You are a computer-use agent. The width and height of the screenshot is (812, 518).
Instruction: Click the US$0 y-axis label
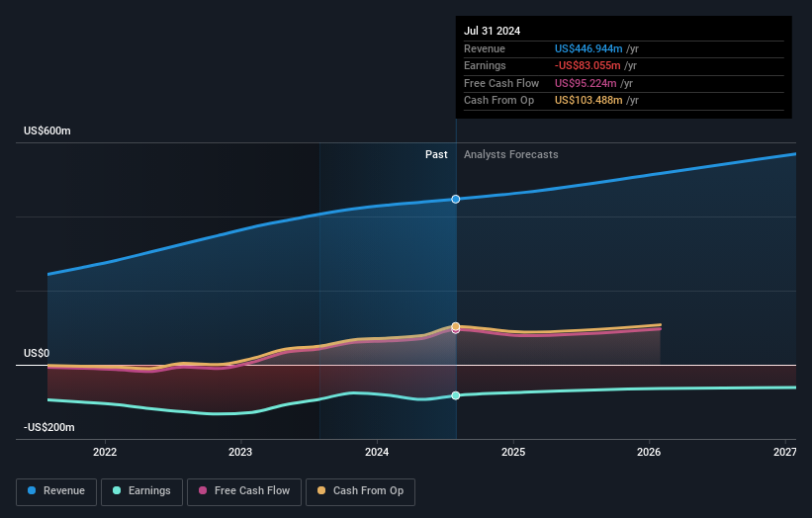(x=37, y=354)
